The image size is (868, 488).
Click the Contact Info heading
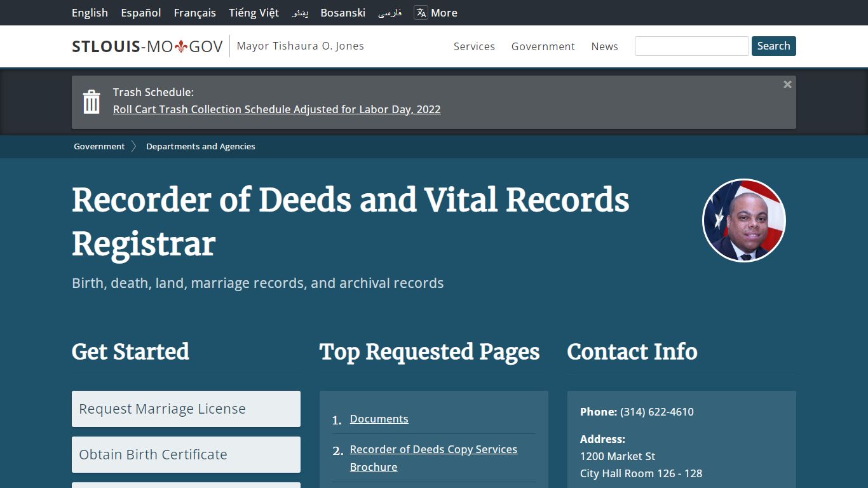tap(632, 351)
